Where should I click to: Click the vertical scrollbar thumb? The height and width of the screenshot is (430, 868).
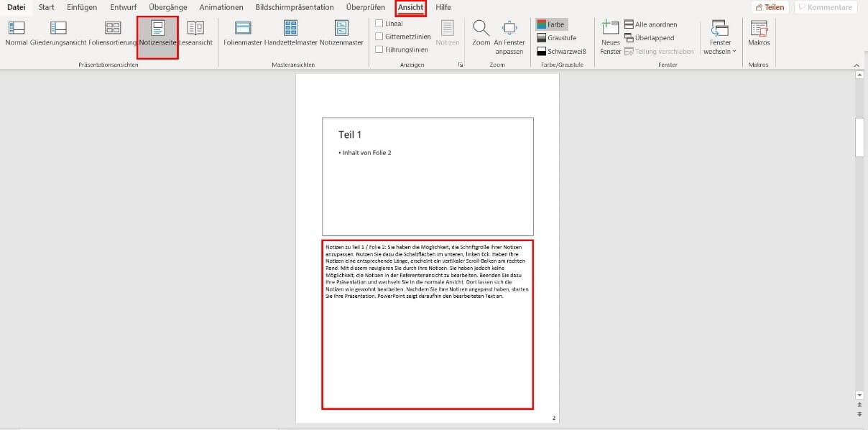coord(859,137)
